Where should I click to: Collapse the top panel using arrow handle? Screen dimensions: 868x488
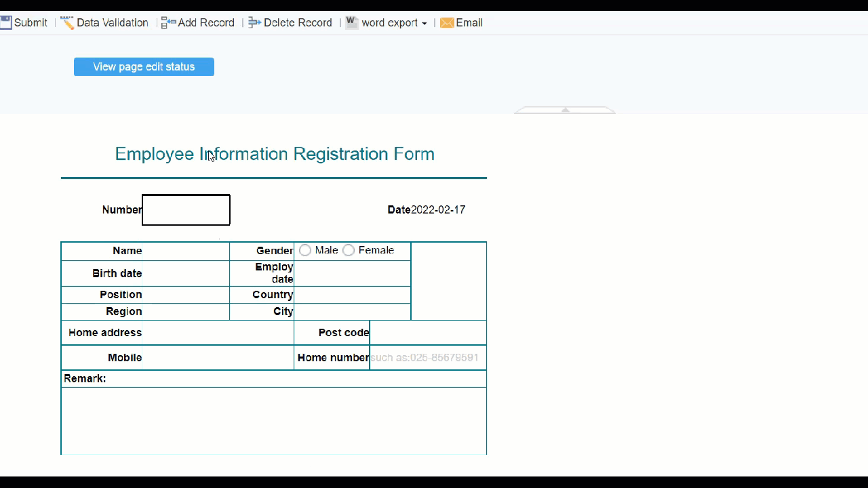(565, 110)
